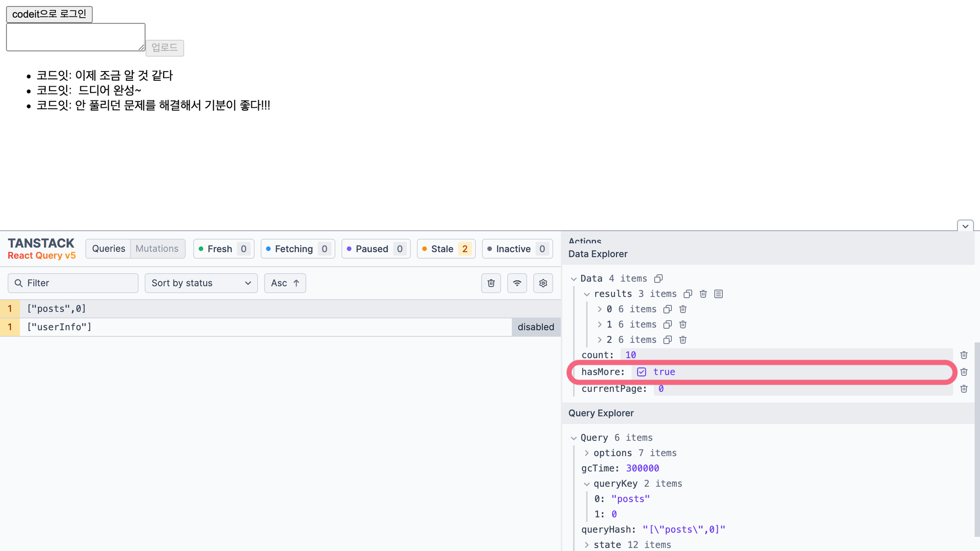Copy results item 0 to clipboard
This screenshot has height=551, width=980.
click(x=667, y=309)
